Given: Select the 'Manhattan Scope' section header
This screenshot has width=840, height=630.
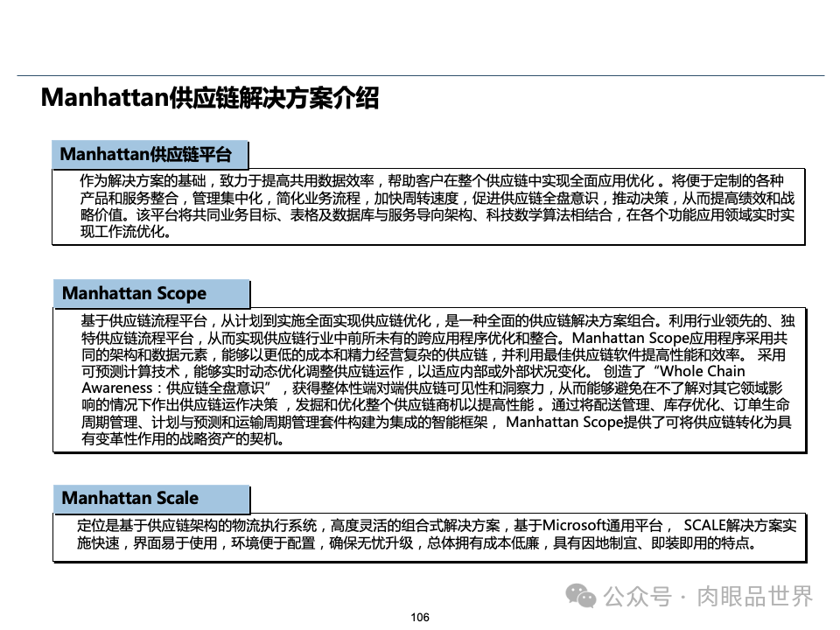Looking at the screenshot, I should pyautogui.click(x=151, y=294).
